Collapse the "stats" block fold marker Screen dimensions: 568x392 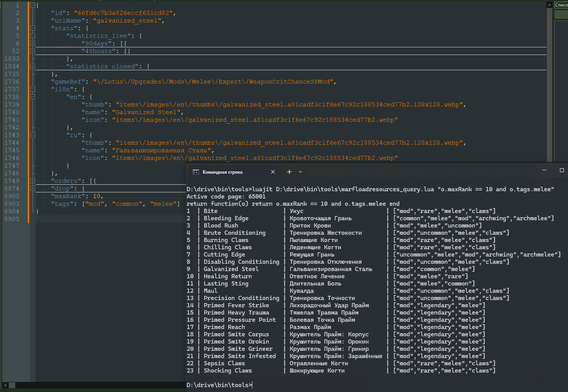pos(32,28)
